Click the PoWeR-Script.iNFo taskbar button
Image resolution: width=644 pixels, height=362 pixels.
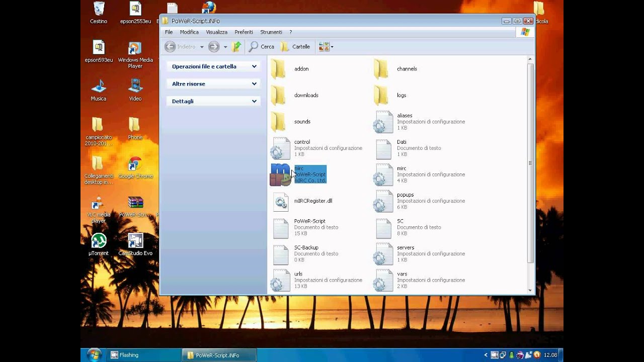(x=219, y=355)
